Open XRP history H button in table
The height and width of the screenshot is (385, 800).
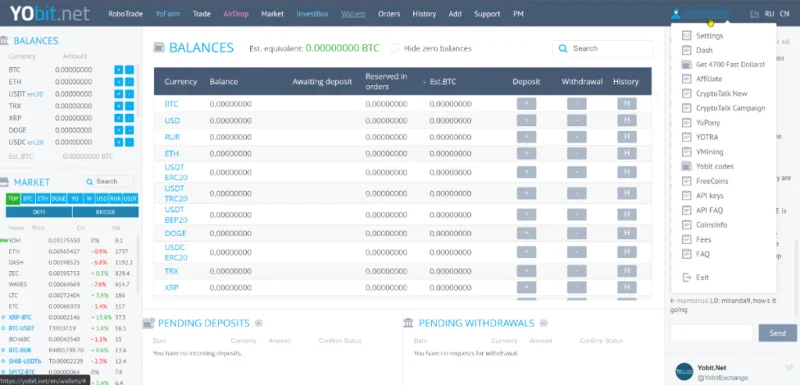click(627, 287)
